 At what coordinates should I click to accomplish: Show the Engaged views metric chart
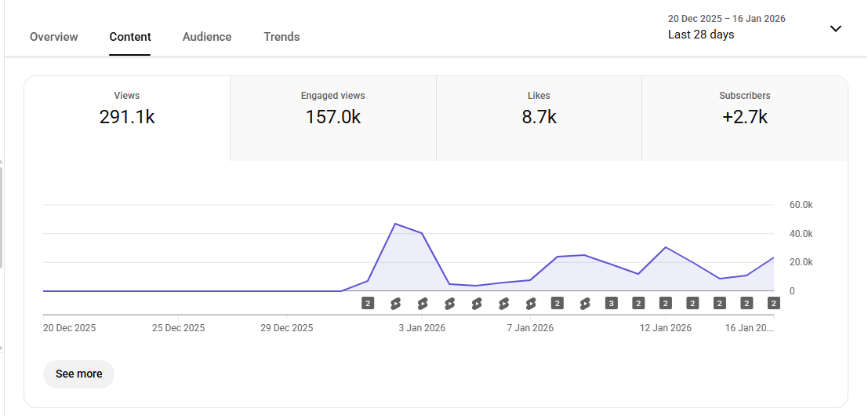tap(332, 109)
